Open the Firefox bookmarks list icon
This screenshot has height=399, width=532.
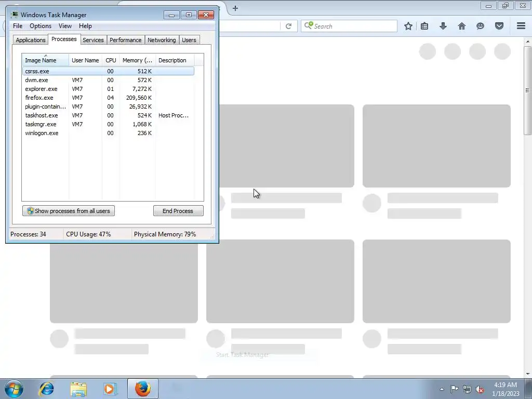424,26
